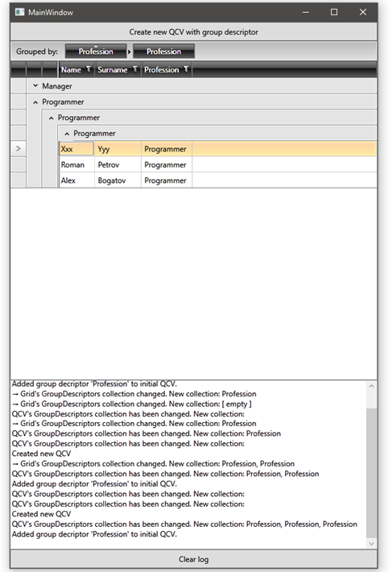Click the log scrollbar down arrow
The image size is (392, 572).
(x=371, y=544)
